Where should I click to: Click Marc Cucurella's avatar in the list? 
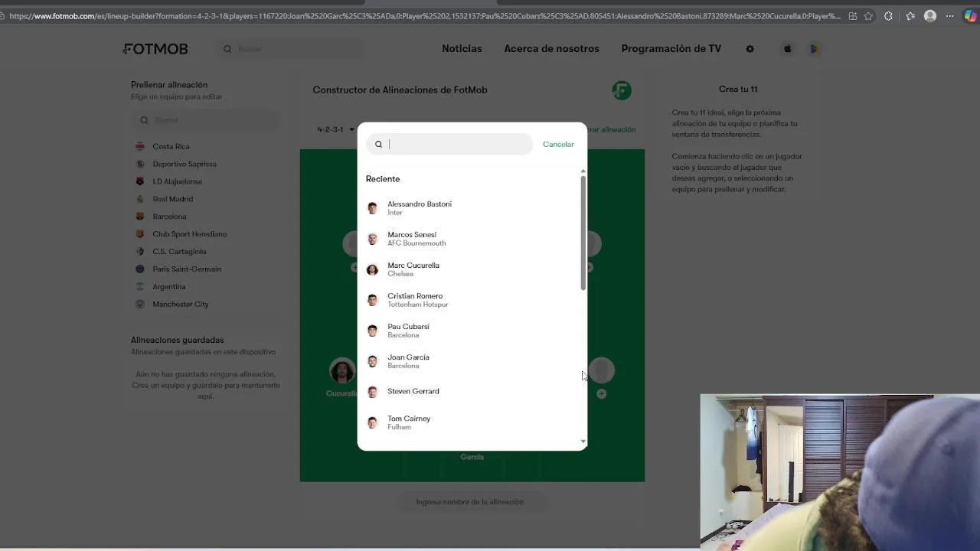tap(372, 269)
